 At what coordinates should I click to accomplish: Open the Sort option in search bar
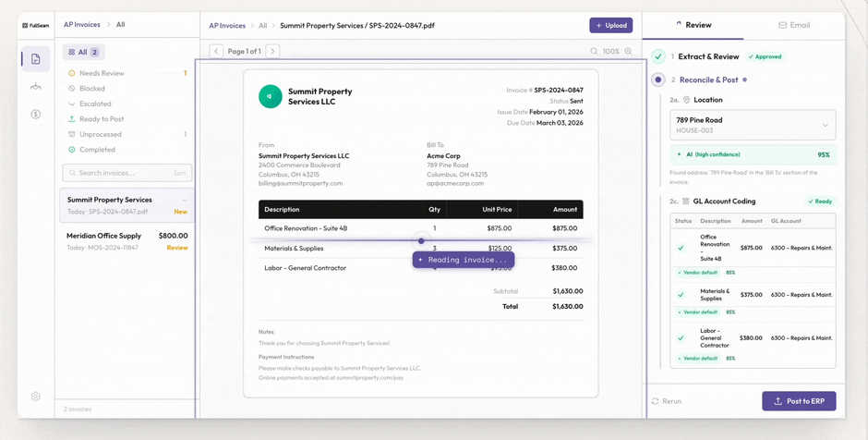point(179,173)
